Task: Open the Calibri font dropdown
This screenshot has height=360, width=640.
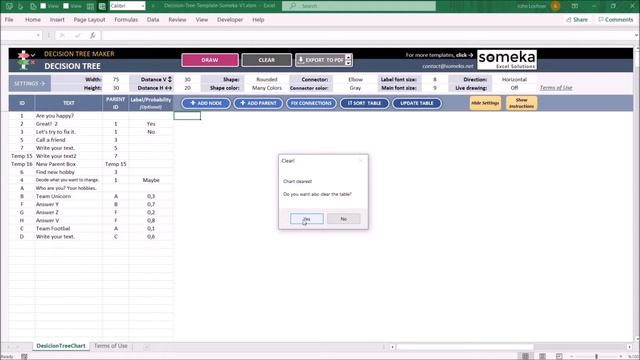Action: (x=142, y=6)
